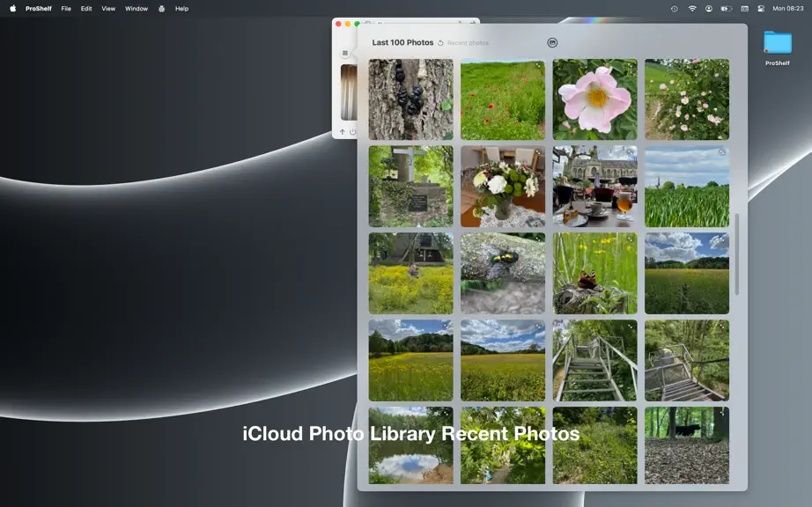Select the rose bush with many blossoms photo
812x507 pixels.
tap(687, 99)
